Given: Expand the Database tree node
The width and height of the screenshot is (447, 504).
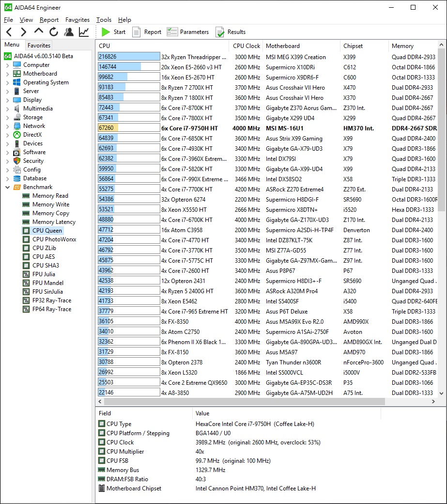Looking at the screenshot, I should [x=7, y=179].
